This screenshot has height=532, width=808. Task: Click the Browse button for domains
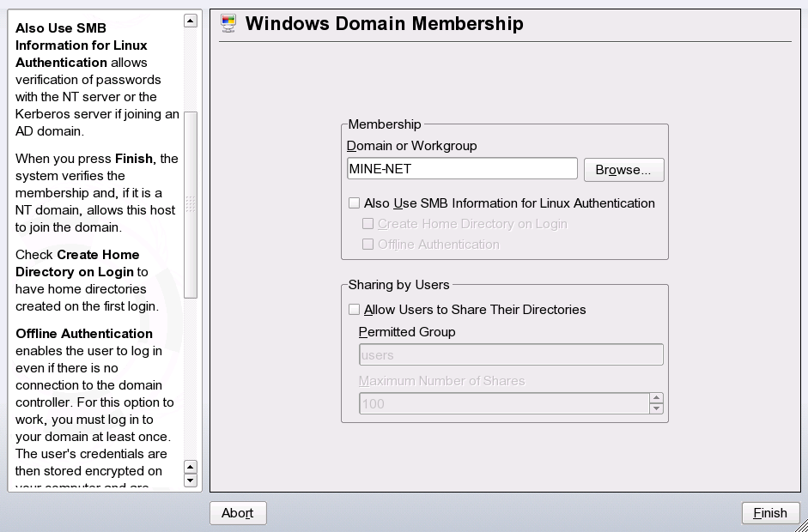coord(623,170)
